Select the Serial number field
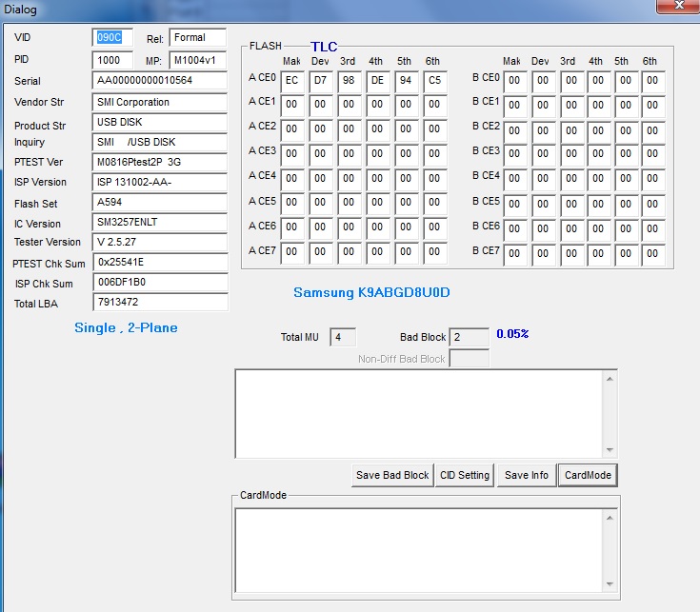Screen dimensions: 700x612 coord(160,80)
